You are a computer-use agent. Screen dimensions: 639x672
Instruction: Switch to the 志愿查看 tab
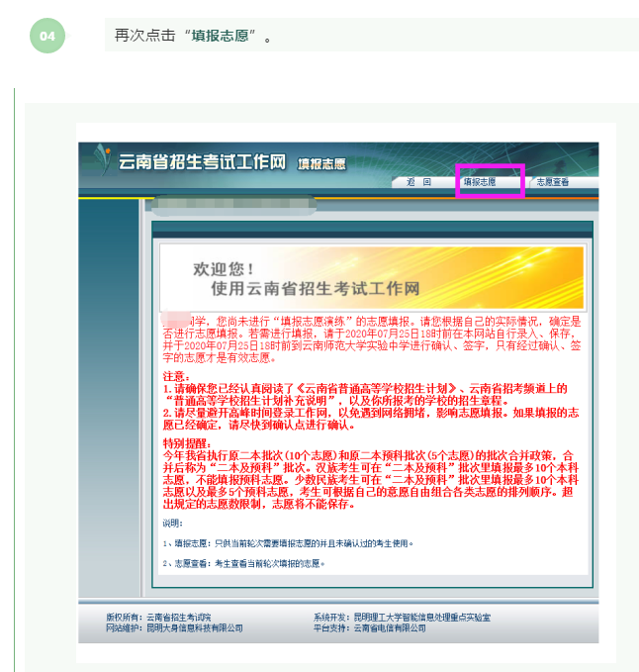[x=553, y=182]
